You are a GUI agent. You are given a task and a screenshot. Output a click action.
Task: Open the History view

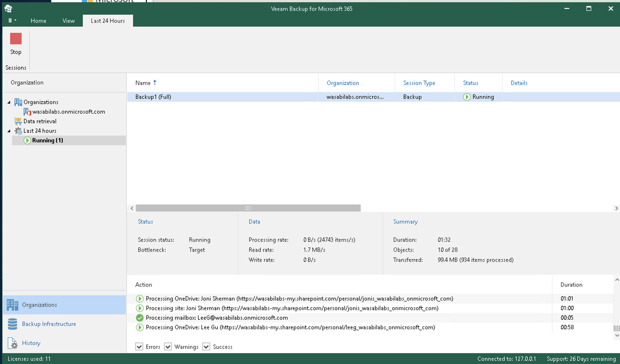click(31, 343)
